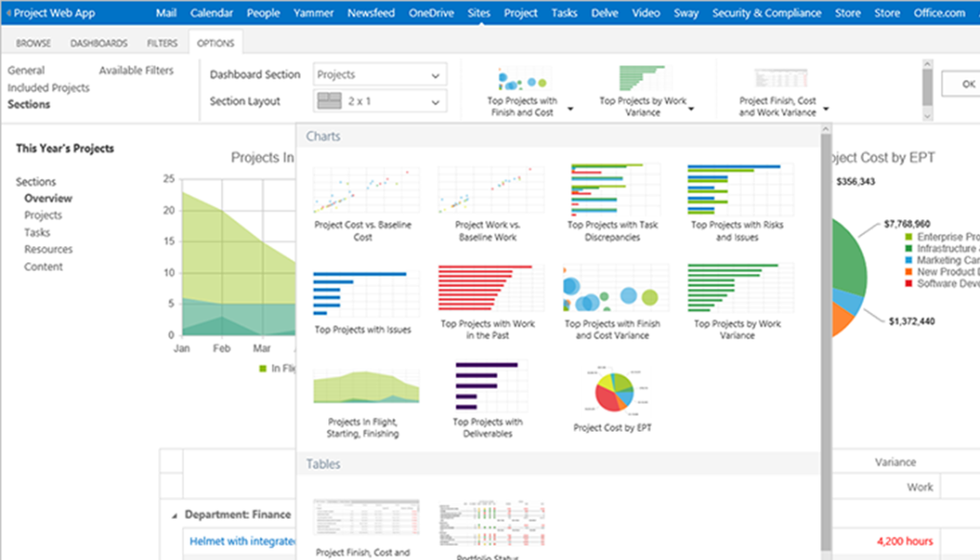Screen dimensions: 980x560
Task: Open Delve in the top navigation
Action: point(605,12)
